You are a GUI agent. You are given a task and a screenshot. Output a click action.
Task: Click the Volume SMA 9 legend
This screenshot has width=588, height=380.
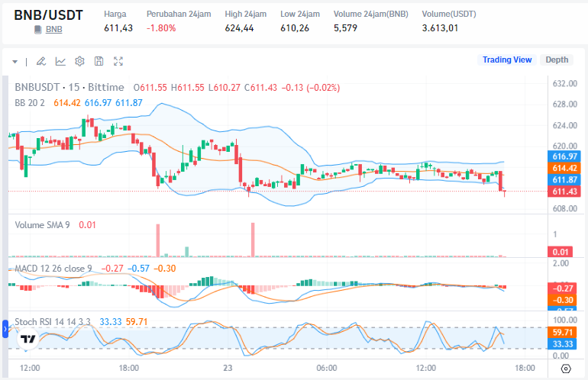(x=42, y=225)
